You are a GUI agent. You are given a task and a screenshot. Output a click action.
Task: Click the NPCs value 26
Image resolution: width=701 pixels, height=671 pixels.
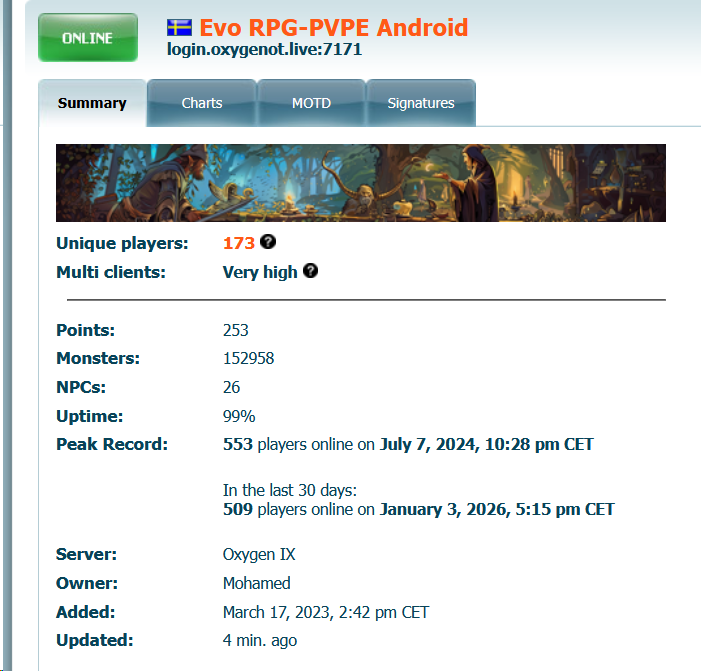(x=232, y=387)
